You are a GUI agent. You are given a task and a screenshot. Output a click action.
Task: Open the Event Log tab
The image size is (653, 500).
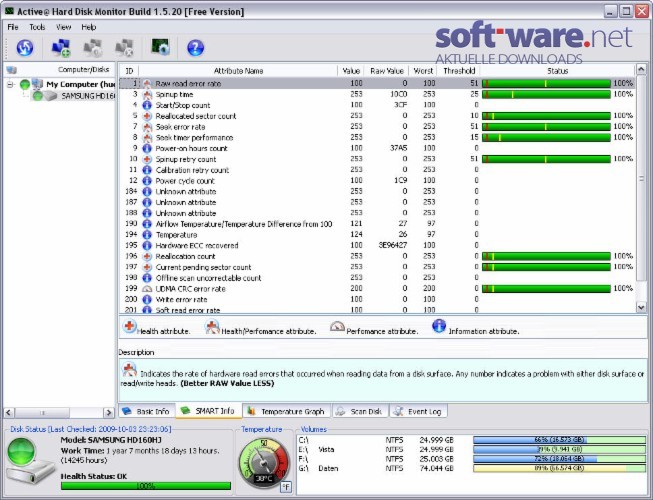419,412
